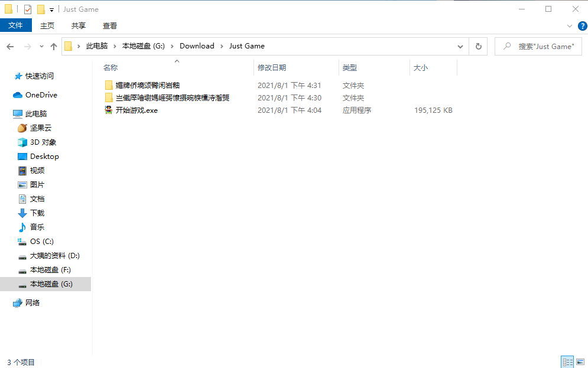The height and width of the screenshot is (368, 588).
Task: Switch to the 主页 ribbon tab
Action: tap(47, 25)
